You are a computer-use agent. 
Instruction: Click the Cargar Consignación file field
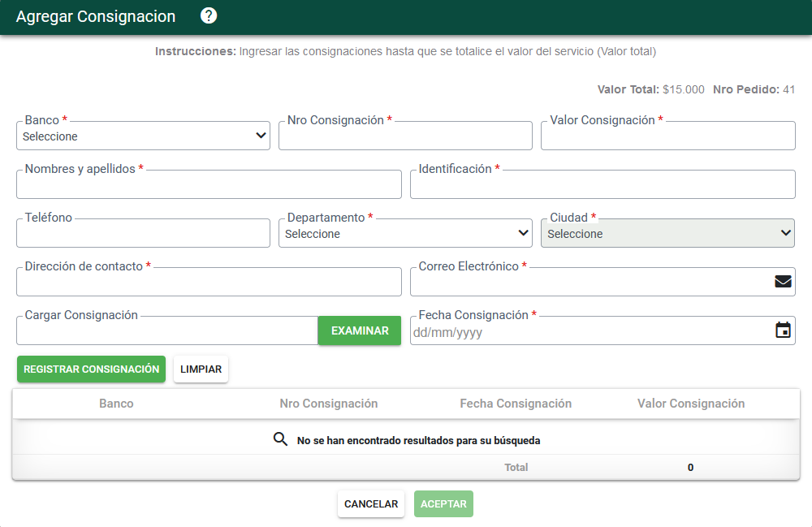click(167, 330)
